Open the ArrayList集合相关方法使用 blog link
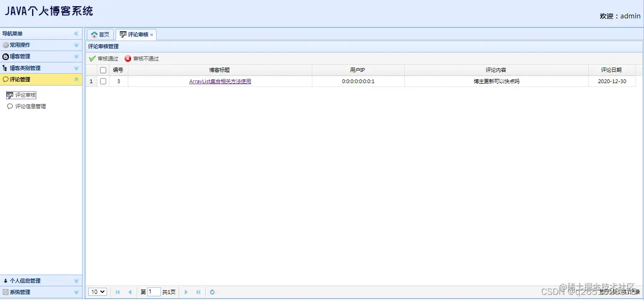The image size is (644, 301). (220, 81)
